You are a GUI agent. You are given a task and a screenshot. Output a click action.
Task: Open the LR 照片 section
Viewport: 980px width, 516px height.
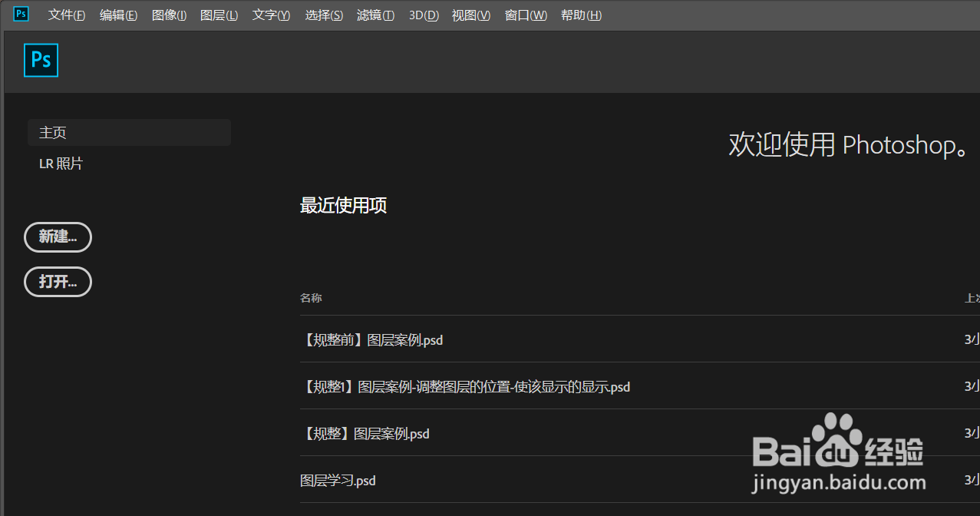point(61,163)
